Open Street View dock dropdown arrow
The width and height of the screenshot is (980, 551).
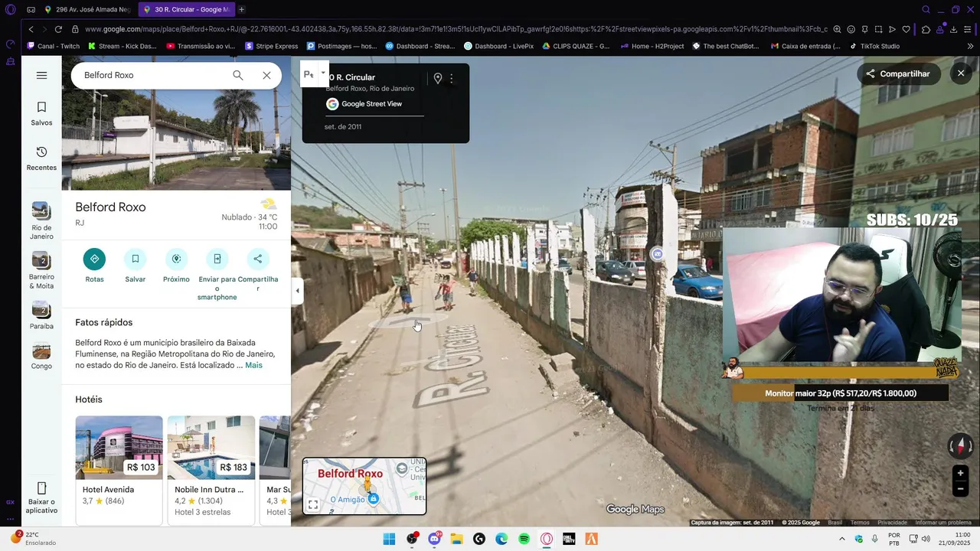322,73
